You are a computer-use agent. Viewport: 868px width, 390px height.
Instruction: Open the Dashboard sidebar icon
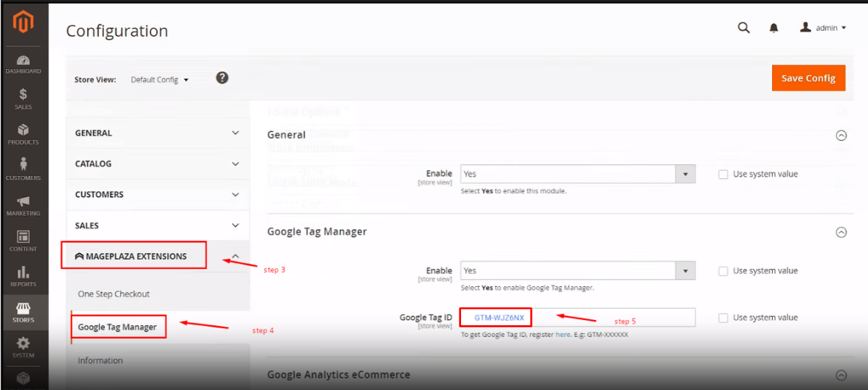[23, 65]
